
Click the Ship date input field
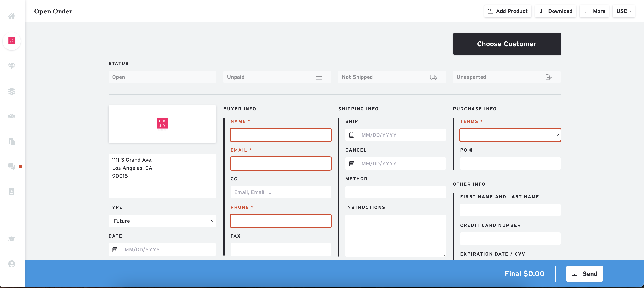click(395, 135)
